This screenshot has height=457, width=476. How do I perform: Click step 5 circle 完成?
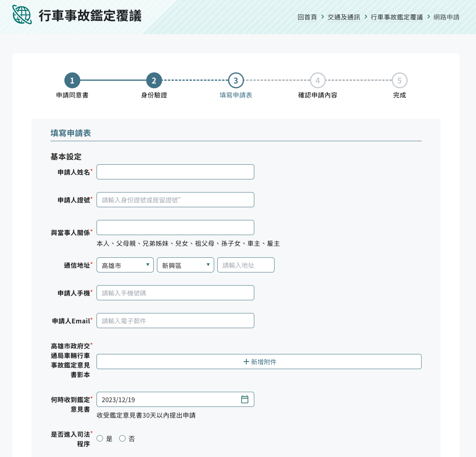pos(399,80)
